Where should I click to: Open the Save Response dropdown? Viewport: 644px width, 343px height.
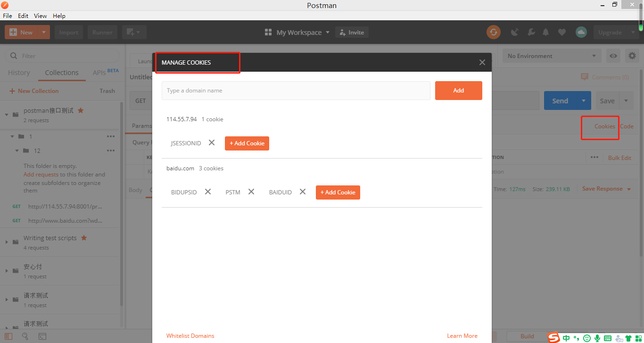point(606,189)
